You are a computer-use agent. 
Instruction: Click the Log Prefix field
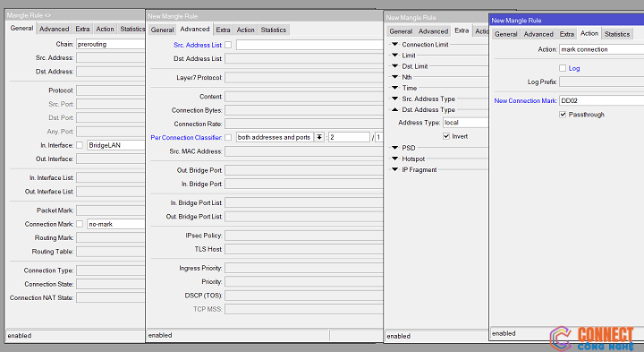[601, 82]
